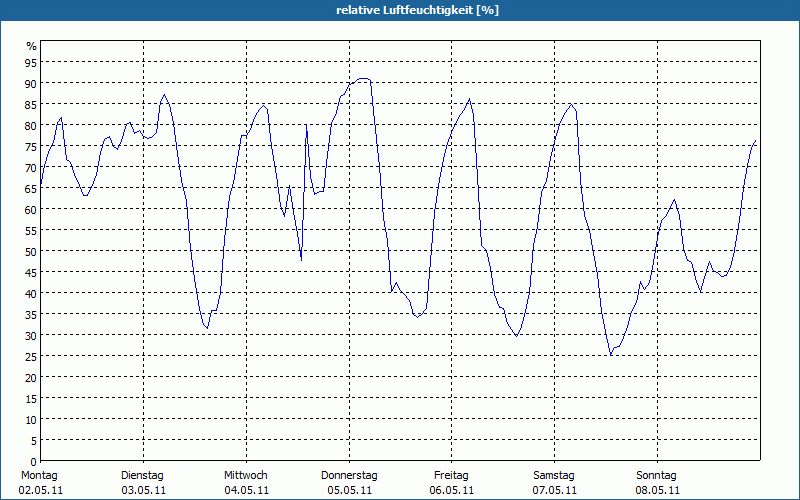The width and height of the screenshot is (800, 500).
Task: Click the y-axis value 90
Action: click(x=31, y=83)
